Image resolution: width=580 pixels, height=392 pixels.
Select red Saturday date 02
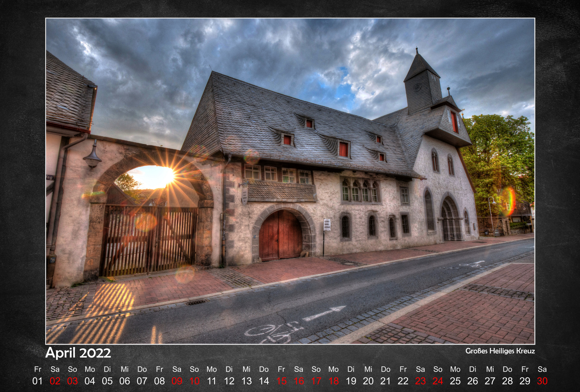pyautogui.click(x=55, y=381)
